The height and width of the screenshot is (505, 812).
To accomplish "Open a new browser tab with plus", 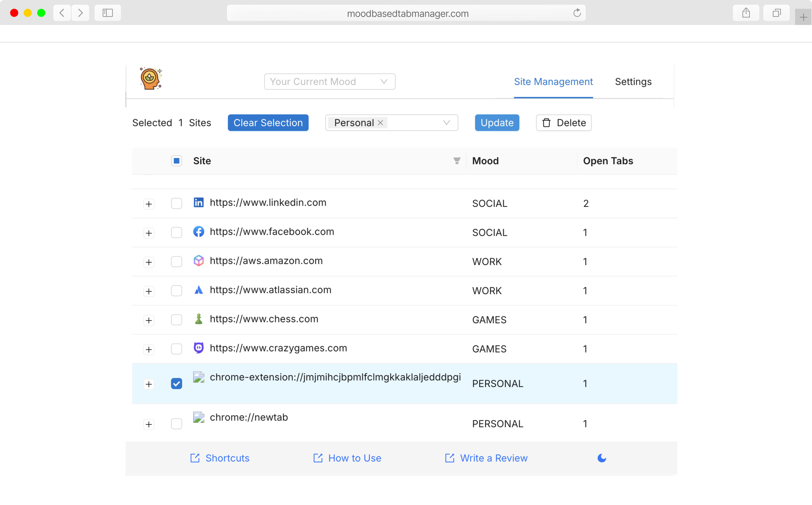I will [x=803, y=17].
